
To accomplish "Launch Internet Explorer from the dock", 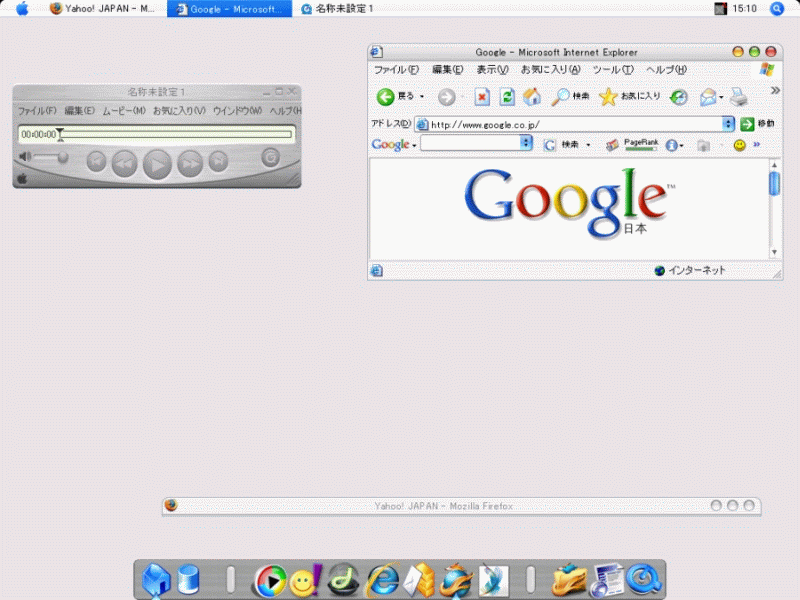I will point(383,580).
